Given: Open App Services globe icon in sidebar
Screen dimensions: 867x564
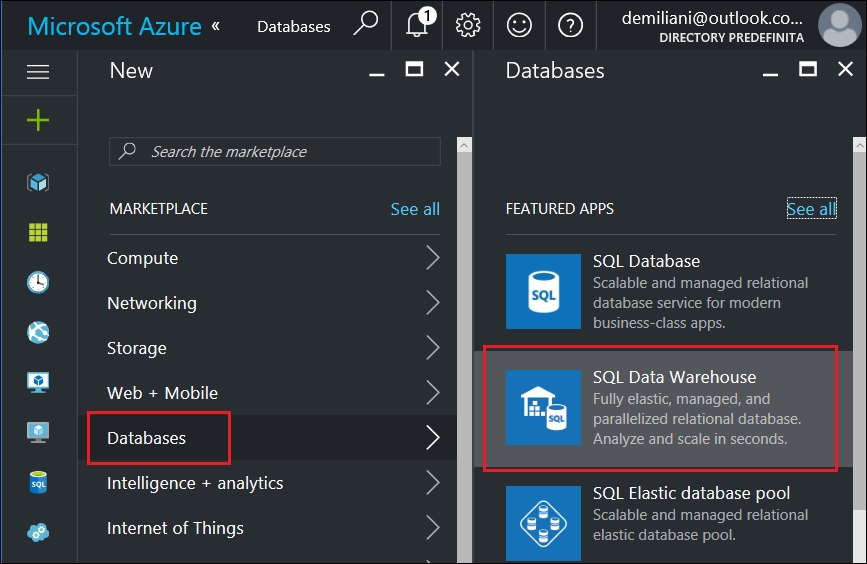Looking at the screenshot, I should [38, 332].
